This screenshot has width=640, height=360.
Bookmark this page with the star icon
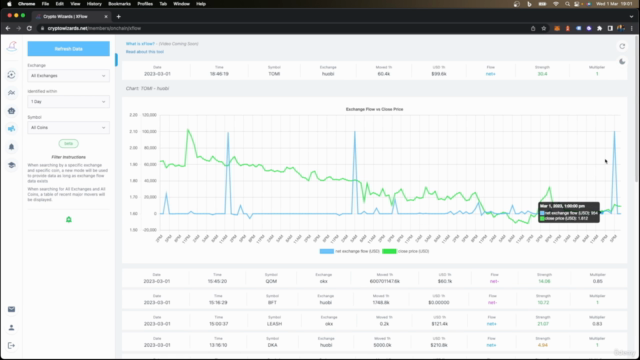[x=544, y=28]
